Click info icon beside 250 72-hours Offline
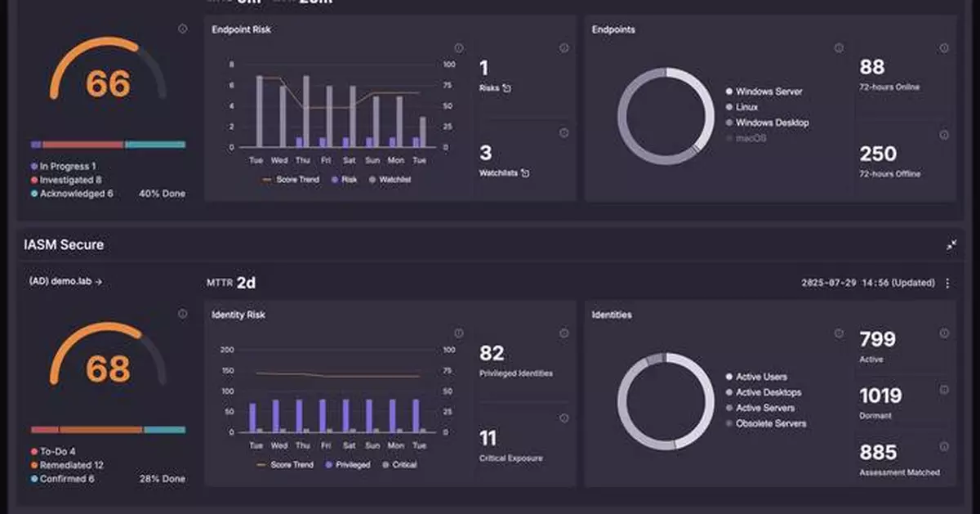Viewport: 980px width, 514px height. (x=944, y=135)
